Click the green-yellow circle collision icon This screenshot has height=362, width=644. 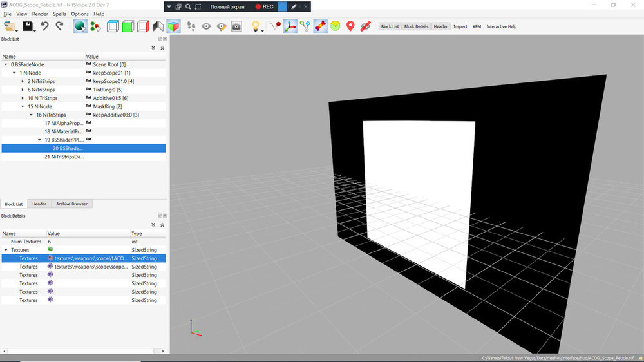coord(336,26)
